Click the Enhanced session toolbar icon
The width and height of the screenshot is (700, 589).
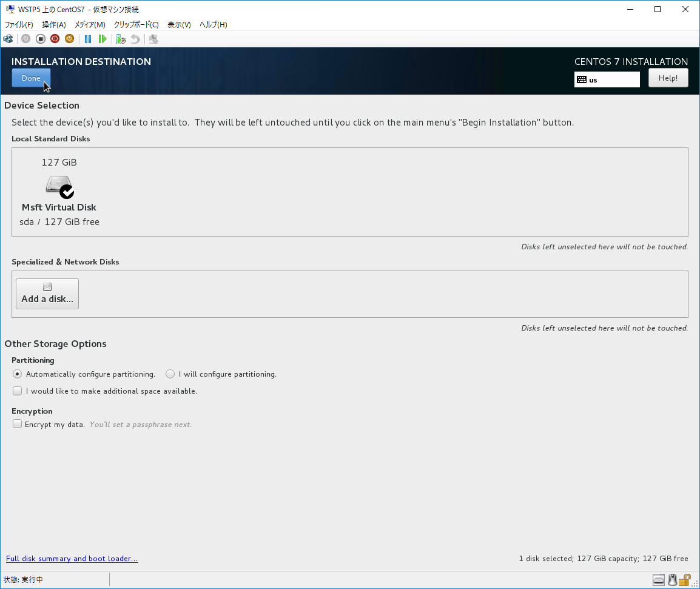(153, 39)
